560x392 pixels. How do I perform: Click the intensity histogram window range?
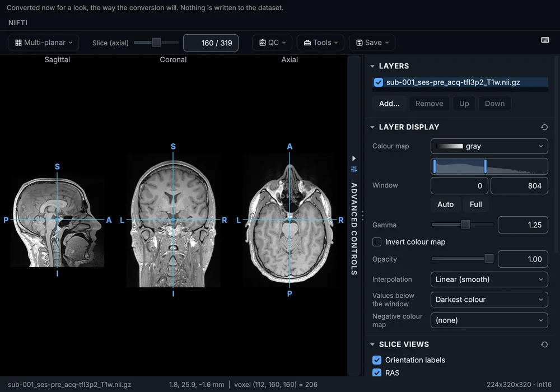[x=489, y=166]
